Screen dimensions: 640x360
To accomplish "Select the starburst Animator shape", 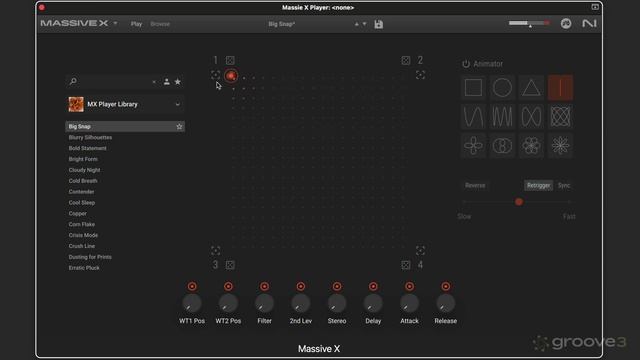I will click(560, 145).
